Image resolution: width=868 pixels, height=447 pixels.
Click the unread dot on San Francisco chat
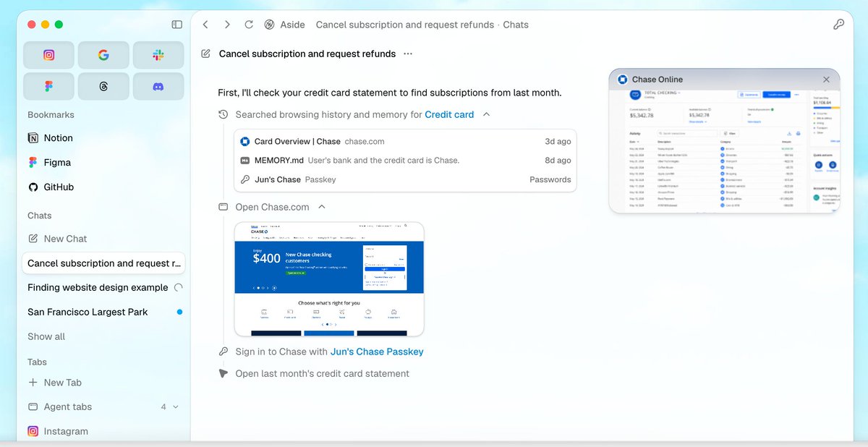(x=179, y=312)
